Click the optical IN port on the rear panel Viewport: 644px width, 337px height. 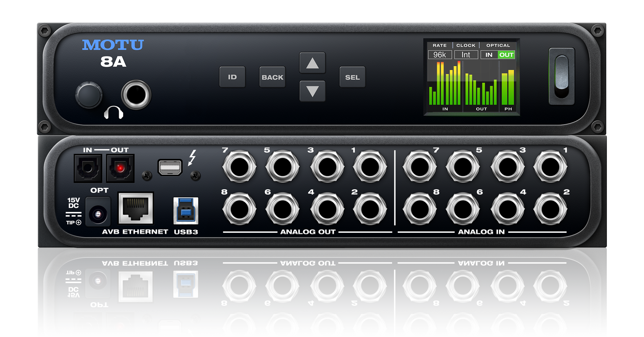[88, 168]
